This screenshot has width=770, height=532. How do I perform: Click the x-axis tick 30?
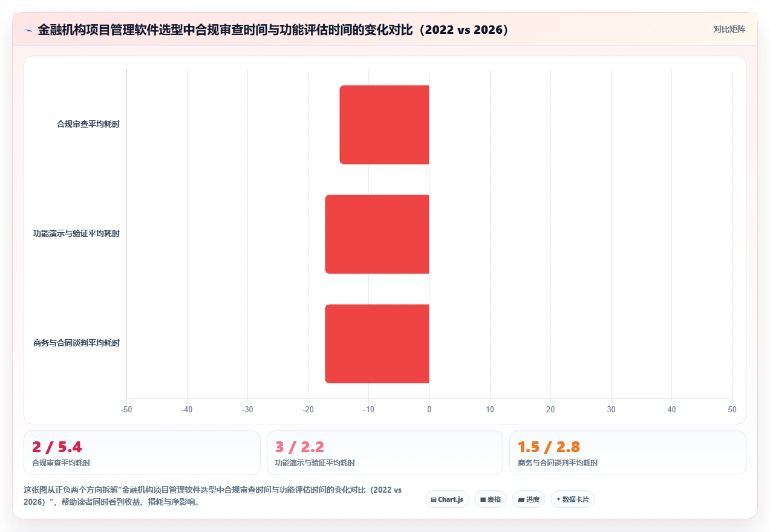[611, 410]
